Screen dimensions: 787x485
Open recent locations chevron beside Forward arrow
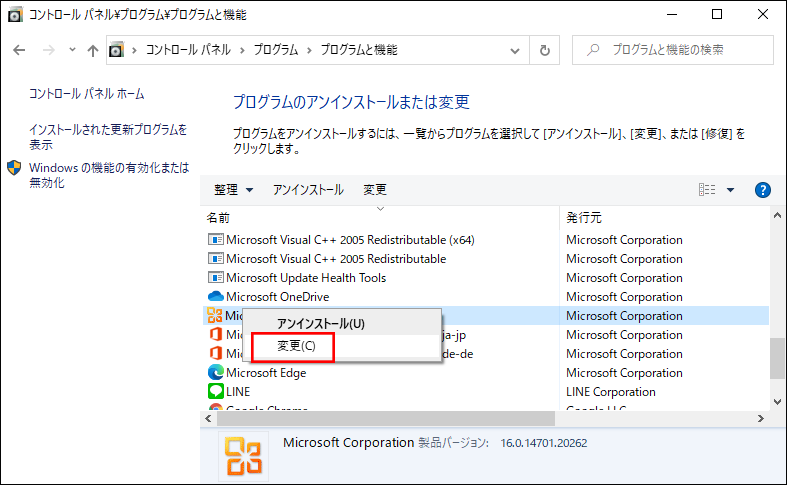pyautogui.click(x=72, y=50)
